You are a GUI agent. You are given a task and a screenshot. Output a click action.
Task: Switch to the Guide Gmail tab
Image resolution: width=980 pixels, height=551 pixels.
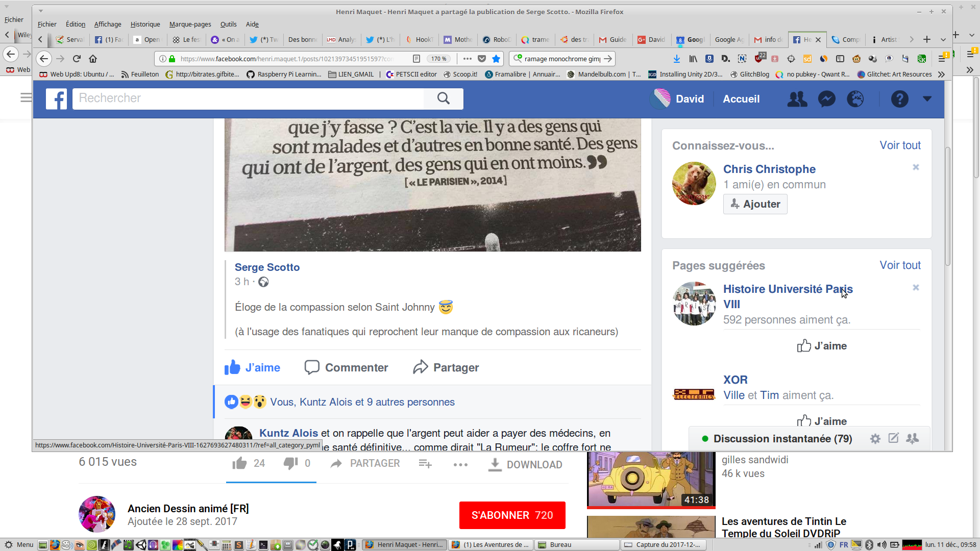(x=612, y=39)
